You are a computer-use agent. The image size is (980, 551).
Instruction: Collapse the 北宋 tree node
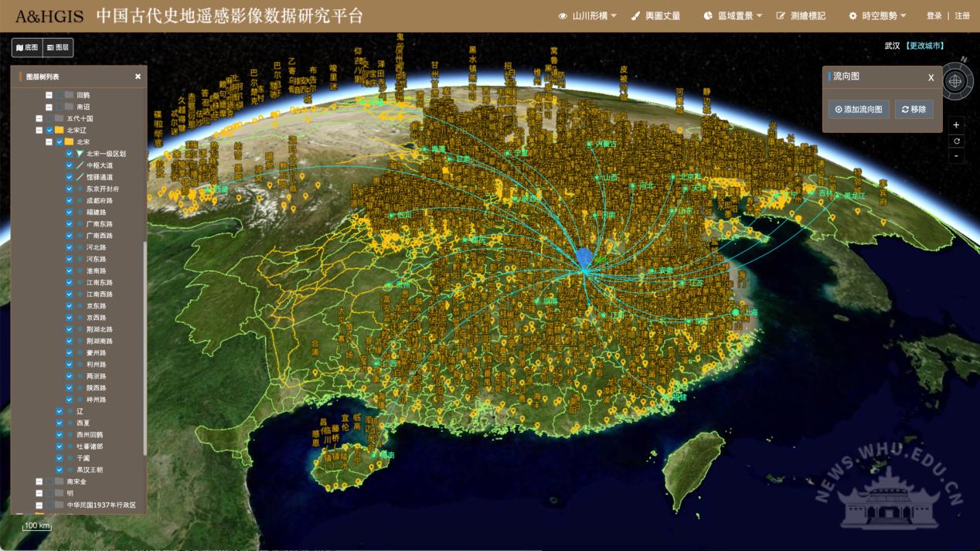49,142
